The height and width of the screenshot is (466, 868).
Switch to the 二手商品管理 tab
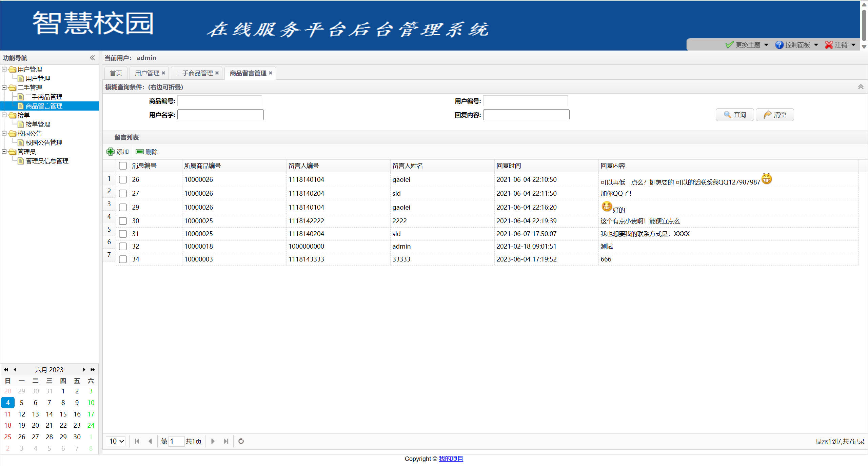tap(194, 73)
